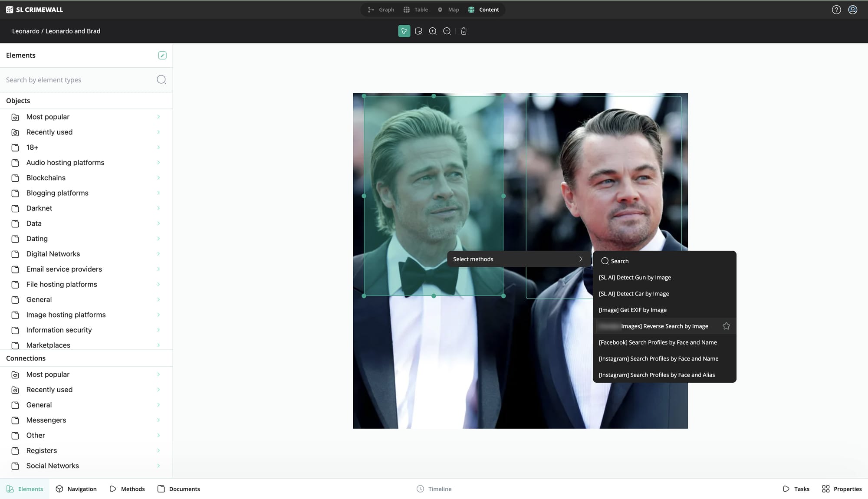
Task: Click the area select tool icon
Action: tap(418, 31)
